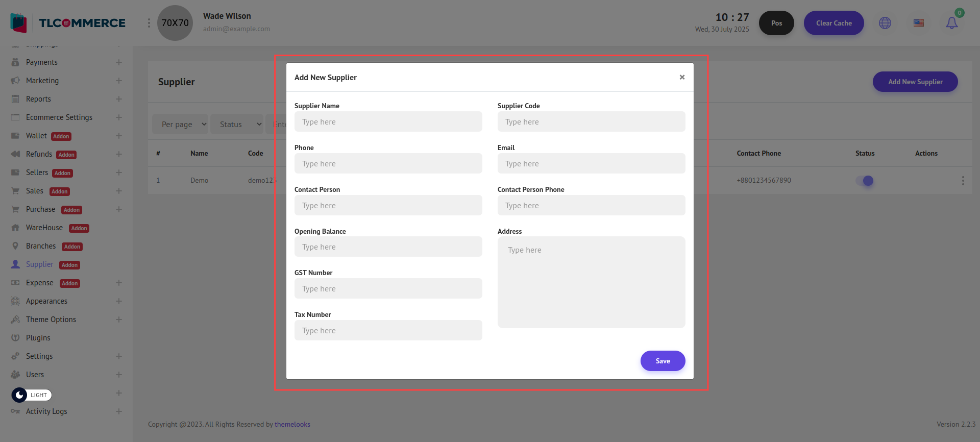Image resolution: width=980 pixels, height=442 pixels.
Task: Open the Status filter dropdown
Action: click(237, 125)
